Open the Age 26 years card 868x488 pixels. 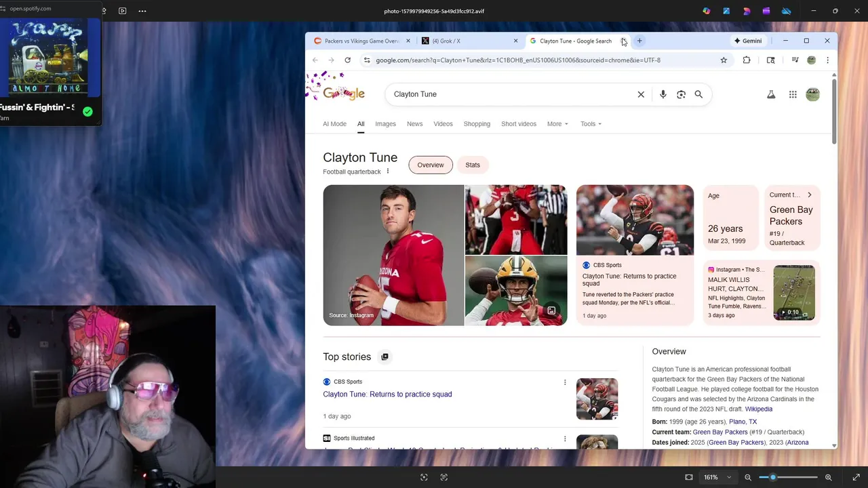pos(730,218)
